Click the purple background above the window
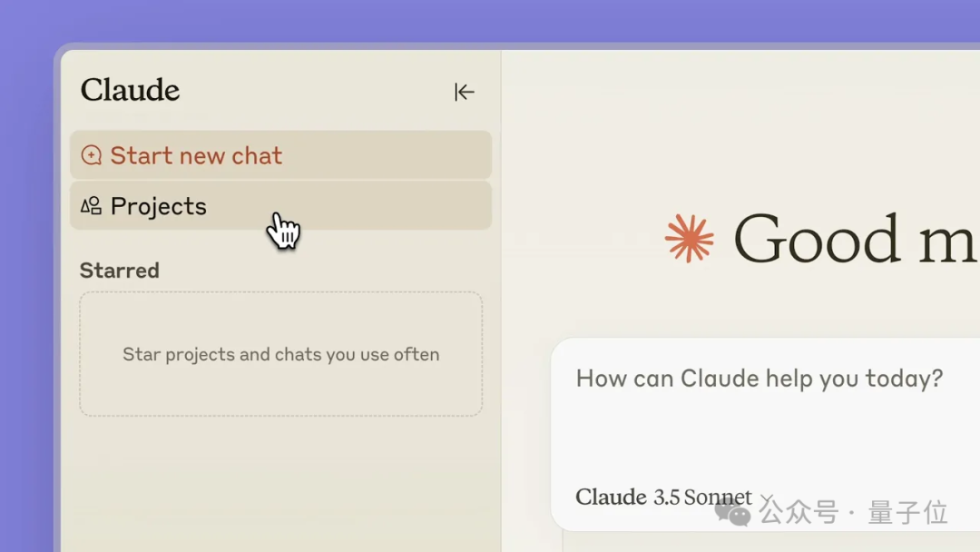This screenshot has height=552, width=980. click(x=490, y=20)
